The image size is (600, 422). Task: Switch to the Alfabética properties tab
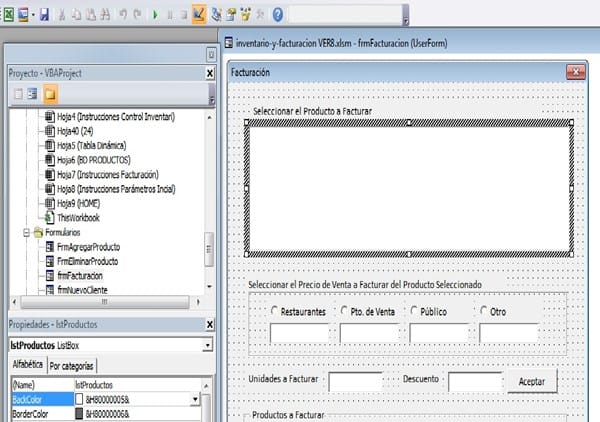pyautogui.click(x=26, y=365)
